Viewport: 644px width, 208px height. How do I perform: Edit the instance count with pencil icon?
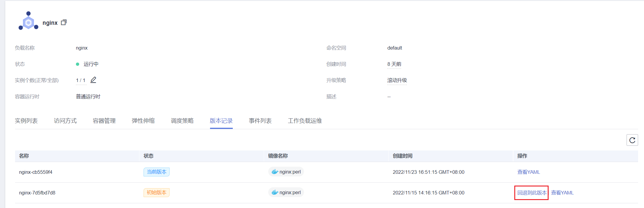click(x=93, y=80)
